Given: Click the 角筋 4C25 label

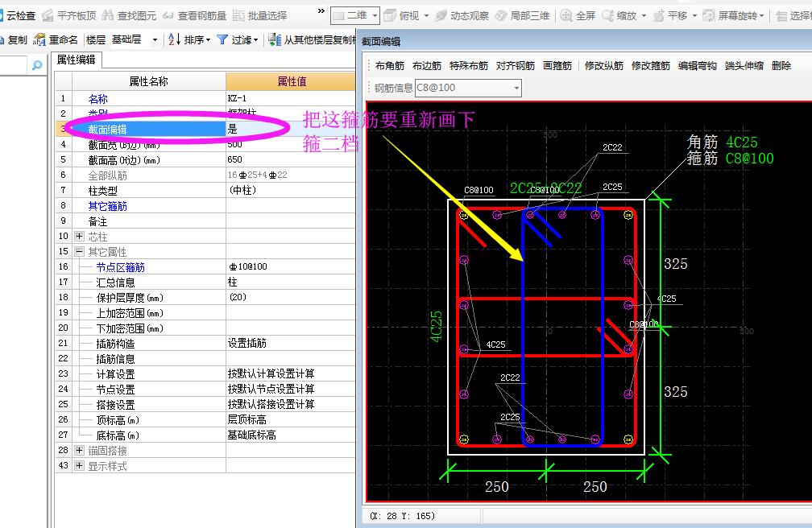Looking at the screenshot, I should tap(722, 142).
